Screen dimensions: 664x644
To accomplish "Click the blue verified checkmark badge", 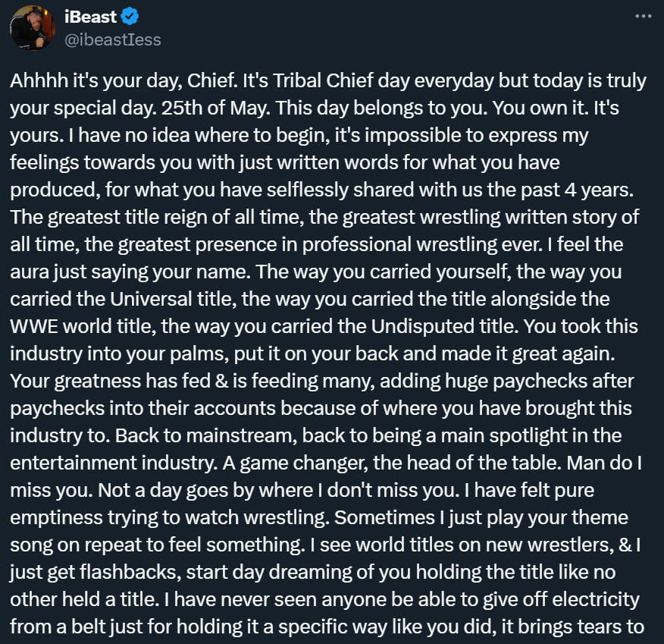I will coord(130,17).
